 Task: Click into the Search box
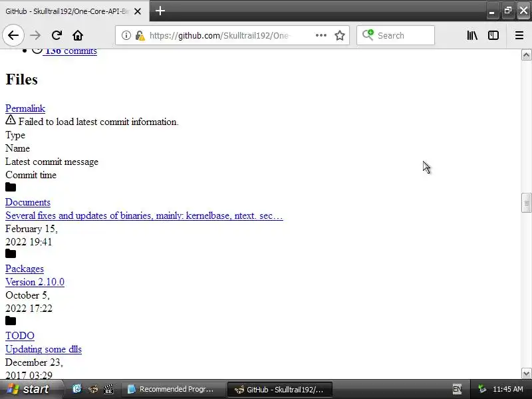[x=396, y=35]
